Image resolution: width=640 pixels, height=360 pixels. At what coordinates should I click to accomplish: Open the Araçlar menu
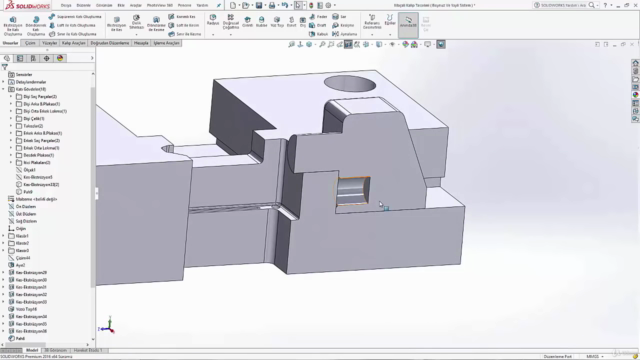pyautogui.click(x=136, y=5)
